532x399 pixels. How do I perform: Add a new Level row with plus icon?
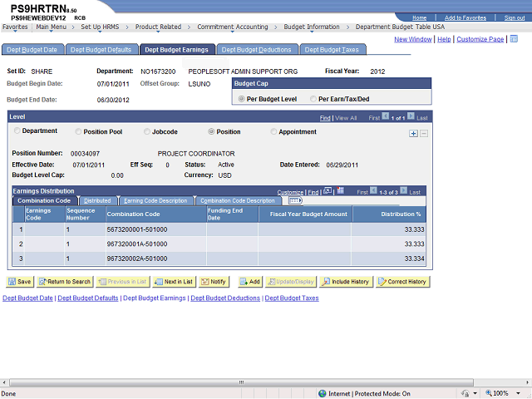click(x=413, y=134)
